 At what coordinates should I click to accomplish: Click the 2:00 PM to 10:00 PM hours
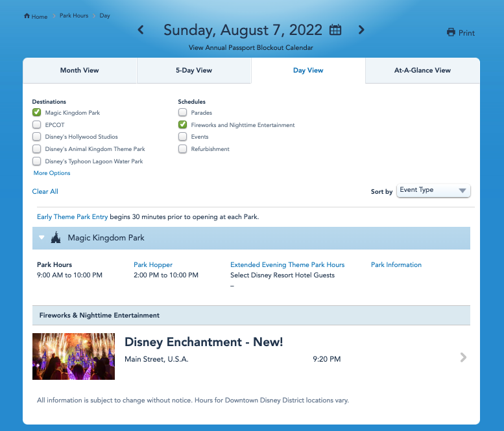(x=166, y=275)
